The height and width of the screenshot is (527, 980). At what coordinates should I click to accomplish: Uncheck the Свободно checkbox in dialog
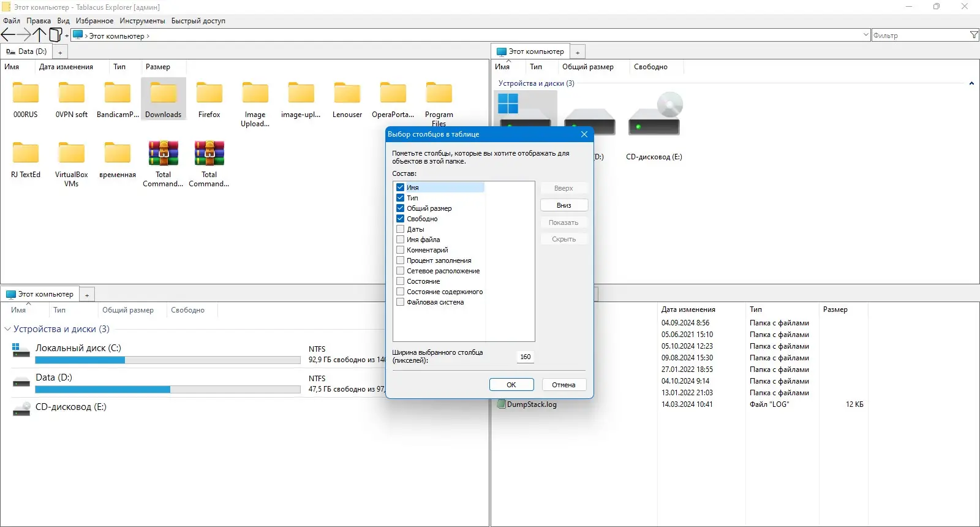click(401, 219)
